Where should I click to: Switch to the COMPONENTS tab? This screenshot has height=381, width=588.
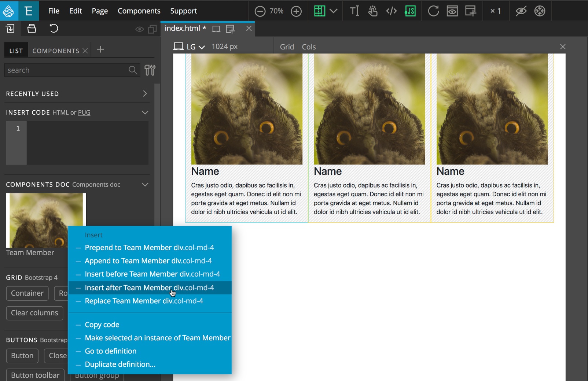[56, 51]
